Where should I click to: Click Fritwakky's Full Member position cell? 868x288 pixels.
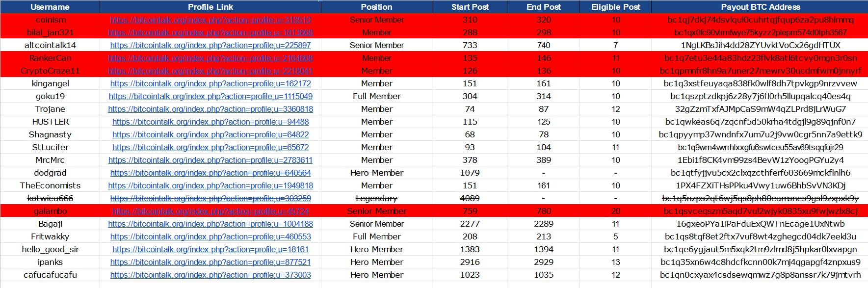tap(376, 236)
